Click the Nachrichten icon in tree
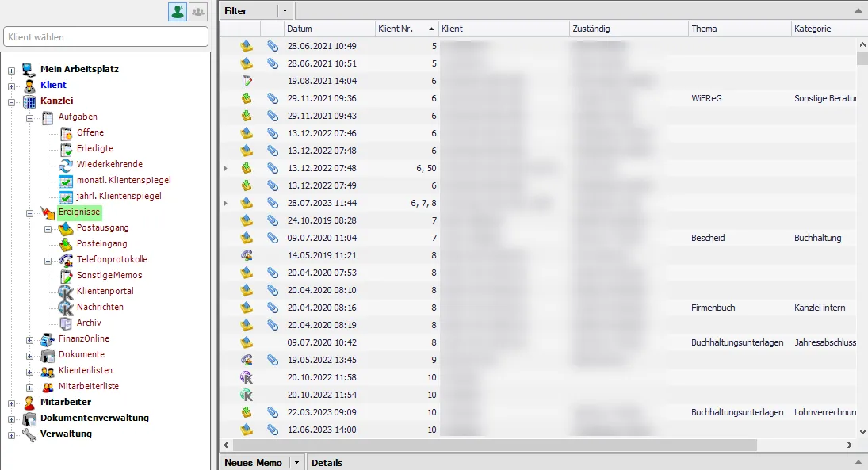868x470 pixels. (x=66, y=308)
